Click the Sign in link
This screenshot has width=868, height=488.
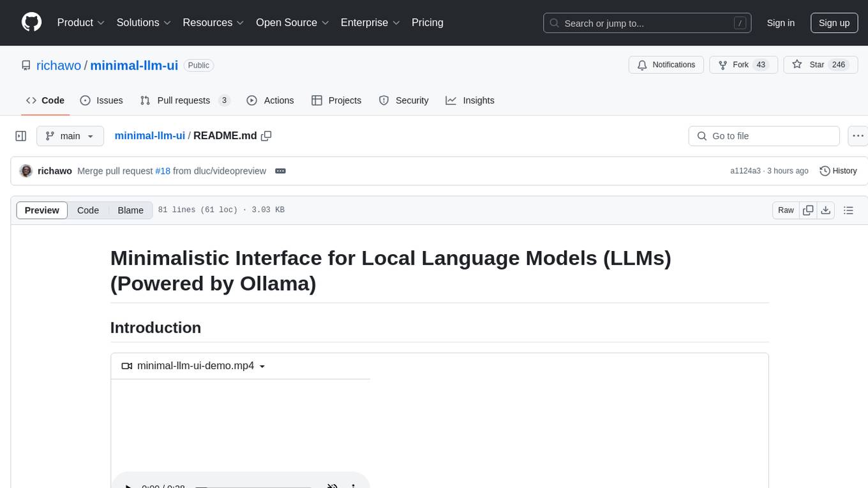click(x=781, y=23)
